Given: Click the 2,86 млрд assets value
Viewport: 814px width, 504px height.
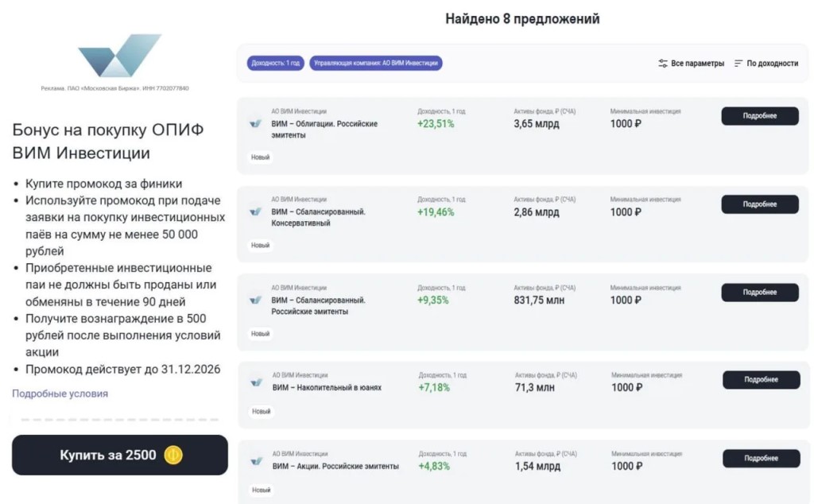Looking at the screenshot, I should tap(537, 211).
